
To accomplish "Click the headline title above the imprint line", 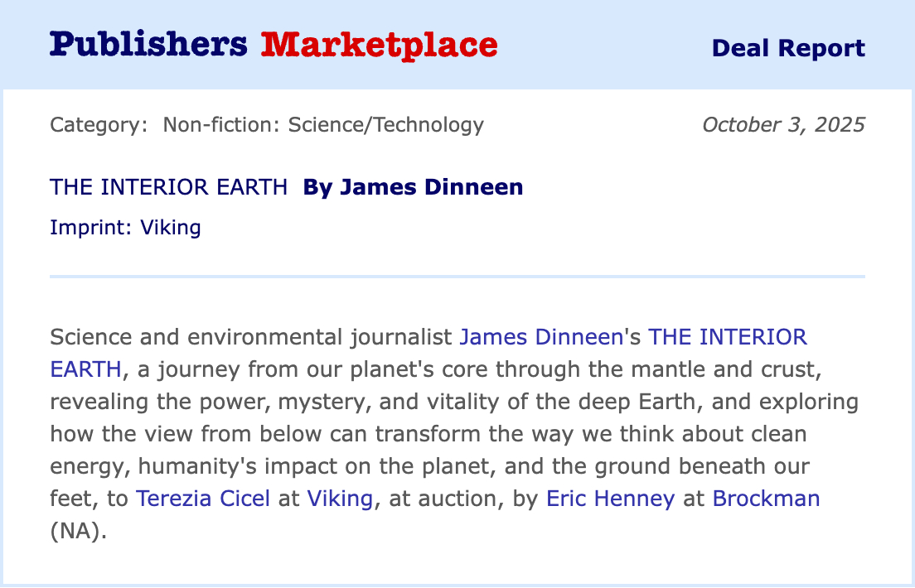I will (x=168, y=187).
